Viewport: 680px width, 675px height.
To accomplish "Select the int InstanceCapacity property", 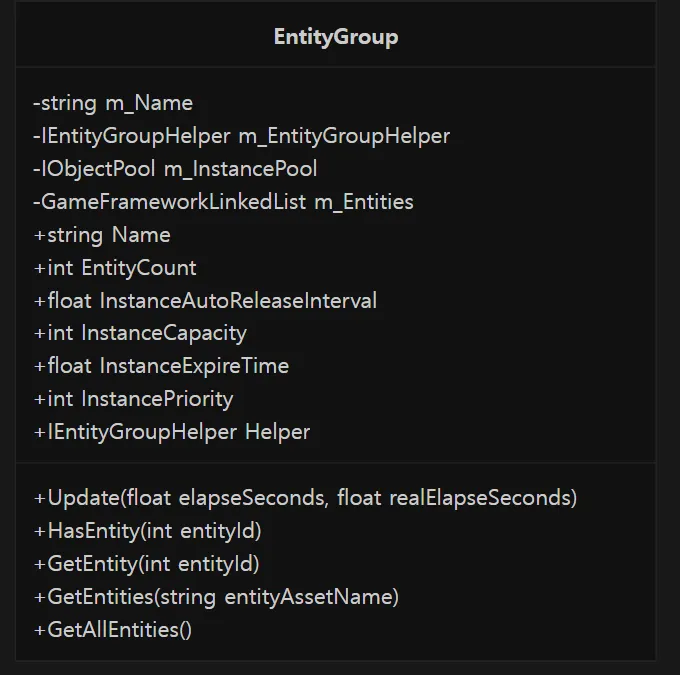I will [x=140, y=334].
